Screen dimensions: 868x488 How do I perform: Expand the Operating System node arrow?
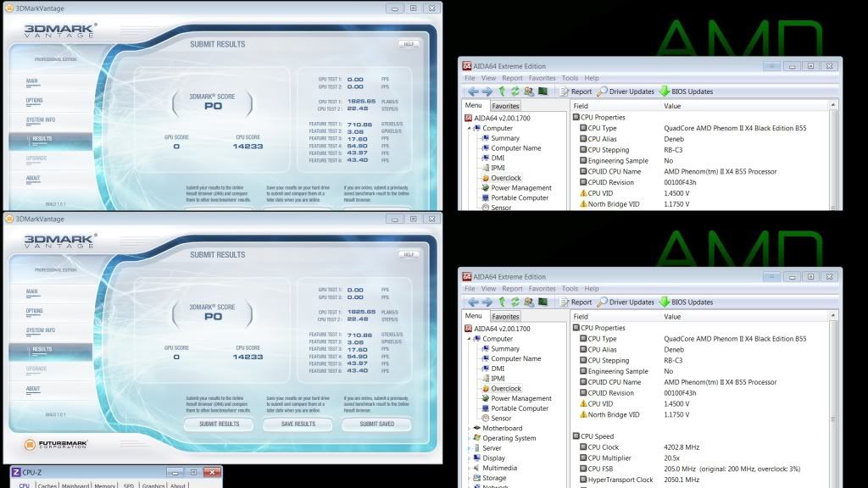469,438
